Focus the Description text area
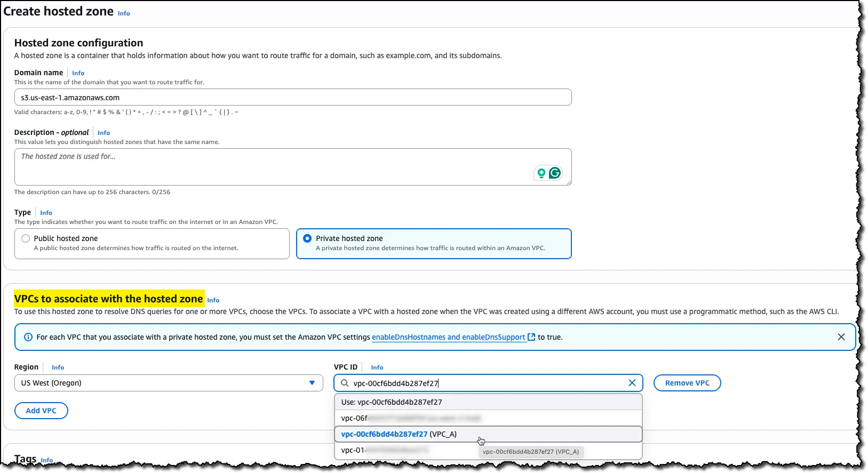 [x=267, y=167]
